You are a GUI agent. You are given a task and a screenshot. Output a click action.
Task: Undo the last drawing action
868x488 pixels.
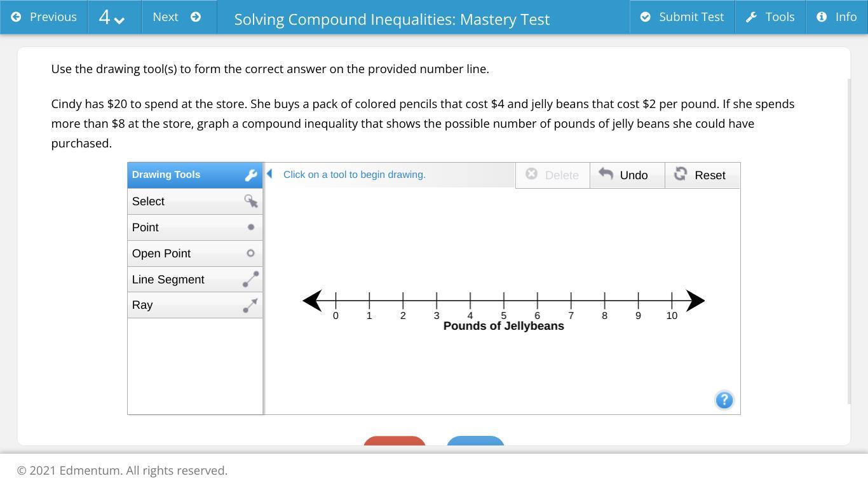click(x=627, y=175)
